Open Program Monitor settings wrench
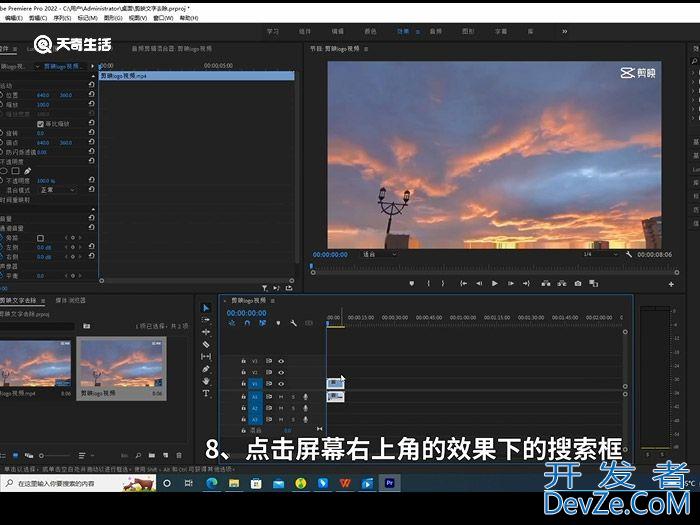 coord(629,254)
